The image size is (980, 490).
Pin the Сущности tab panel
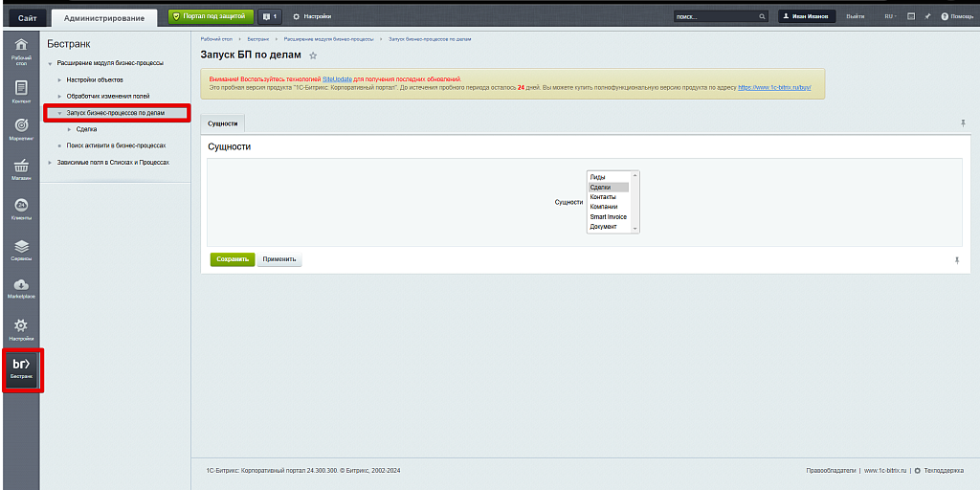pos(963,123)
